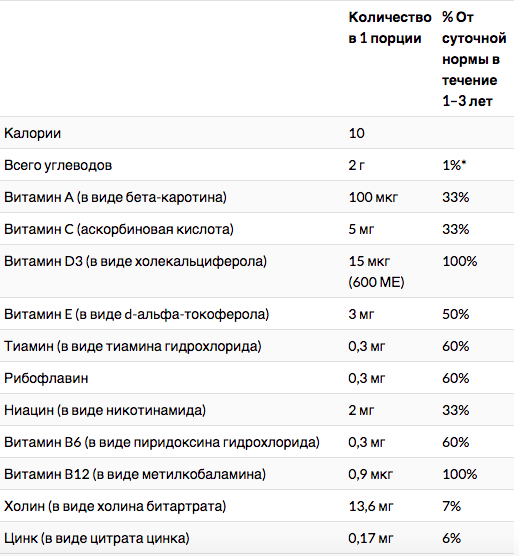Click the Ниацин никотинамида row label

click(x=105, y=410)
